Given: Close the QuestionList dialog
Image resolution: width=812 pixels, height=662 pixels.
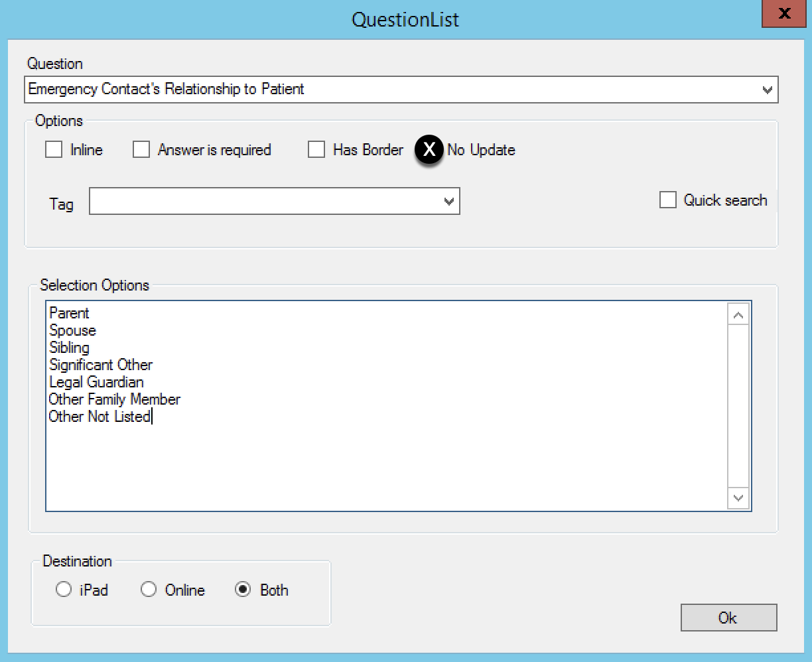Looking at the screenshot, I should click(784, 13).
